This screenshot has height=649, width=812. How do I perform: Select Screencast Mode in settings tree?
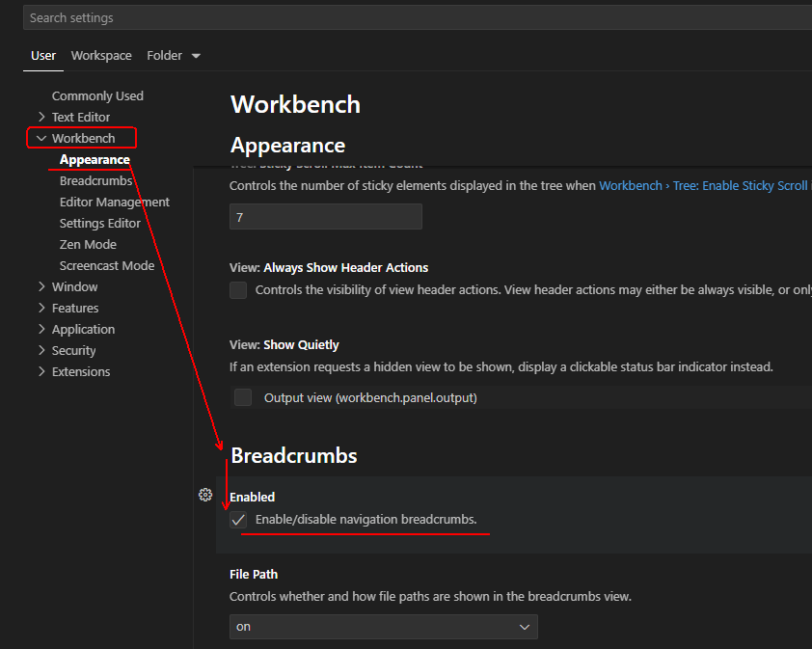pos(107,266)
